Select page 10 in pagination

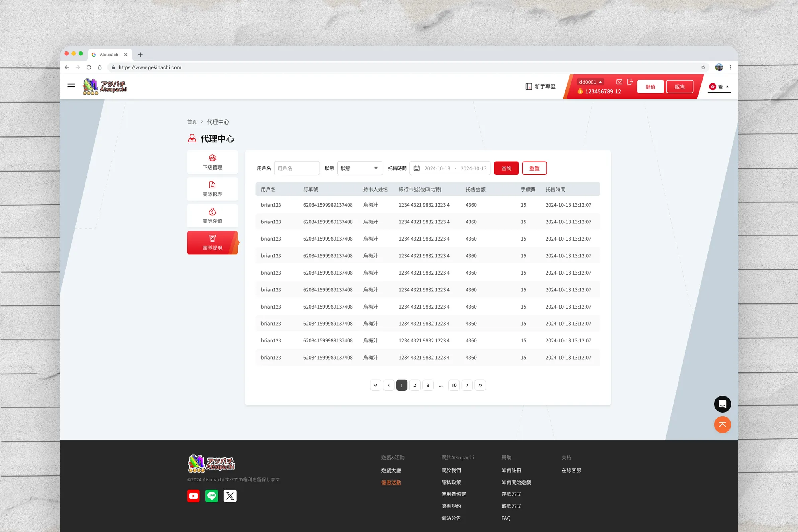pos(454,385)
